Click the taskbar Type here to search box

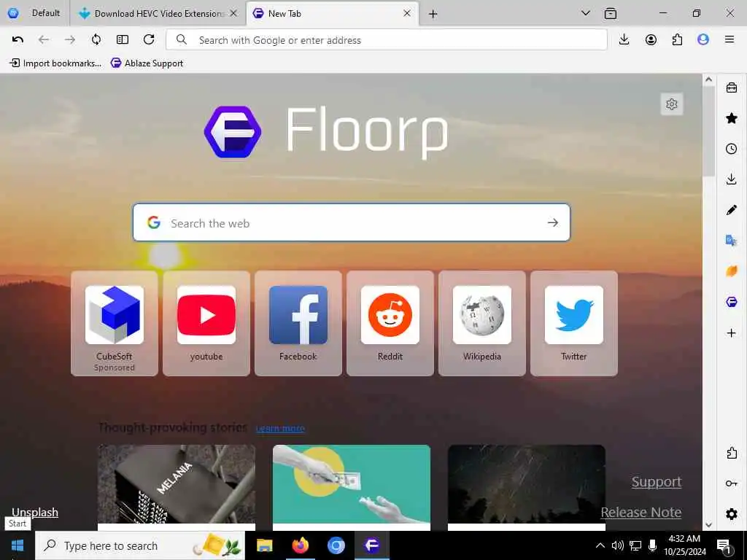(x=140, y=545)
